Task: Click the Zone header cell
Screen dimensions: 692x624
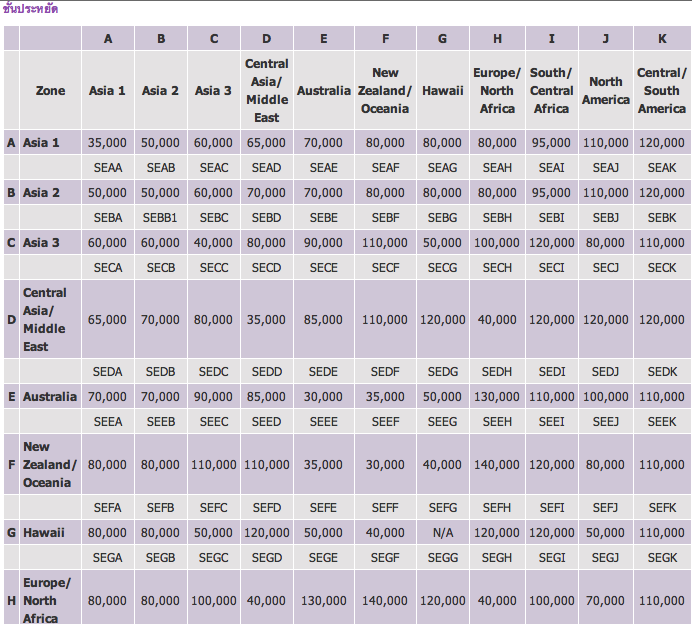Action: click(50, 91)
